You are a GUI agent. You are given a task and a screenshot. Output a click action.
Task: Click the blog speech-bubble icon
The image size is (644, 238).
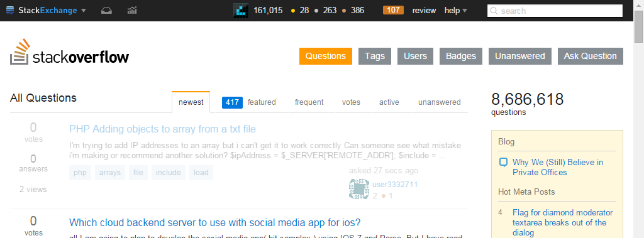[x=503, y=163]
